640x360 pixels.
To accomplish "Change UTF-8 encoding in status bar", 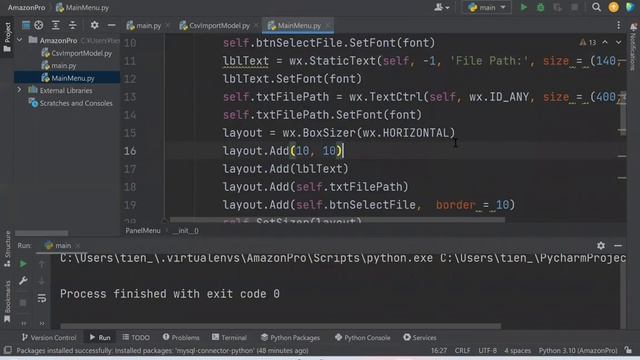I will [x=487, y=351].
